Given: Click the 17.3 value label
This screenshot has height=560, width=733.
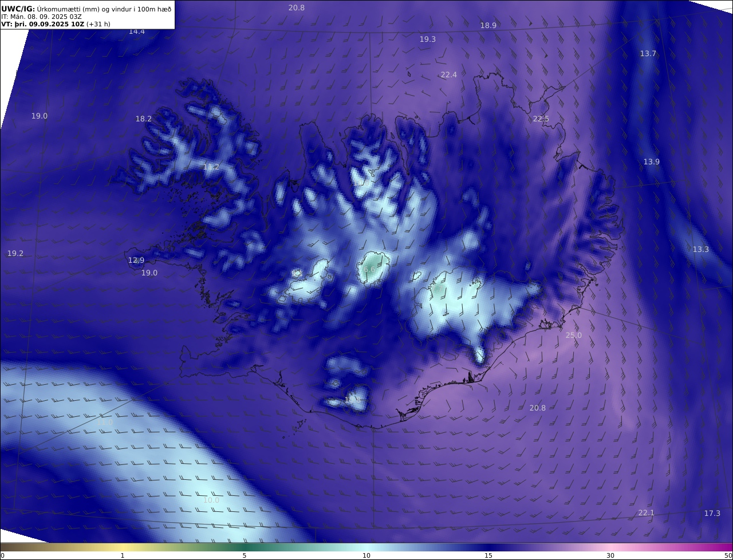Looking at the screenshot, I should [712, 514].
